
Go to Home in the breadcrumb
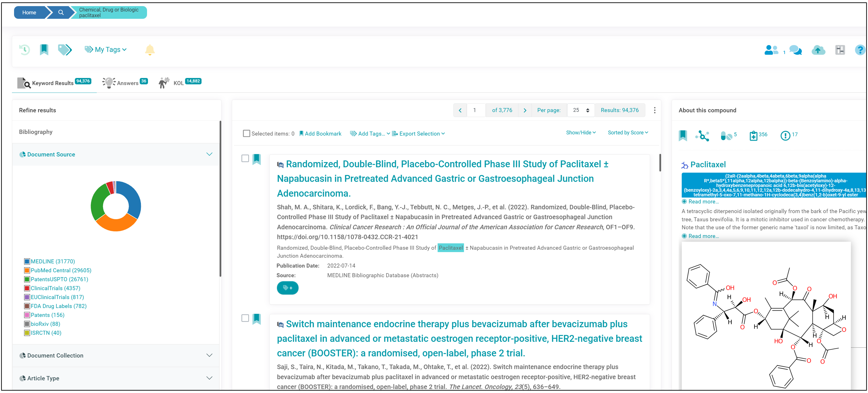pos(29,13)
